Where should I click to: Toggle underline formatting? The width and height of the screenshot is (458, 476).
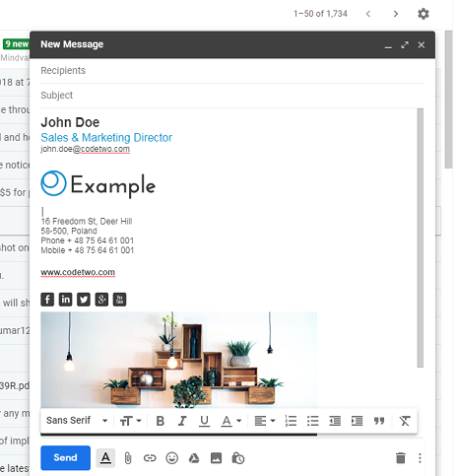(x=204, y=421)
